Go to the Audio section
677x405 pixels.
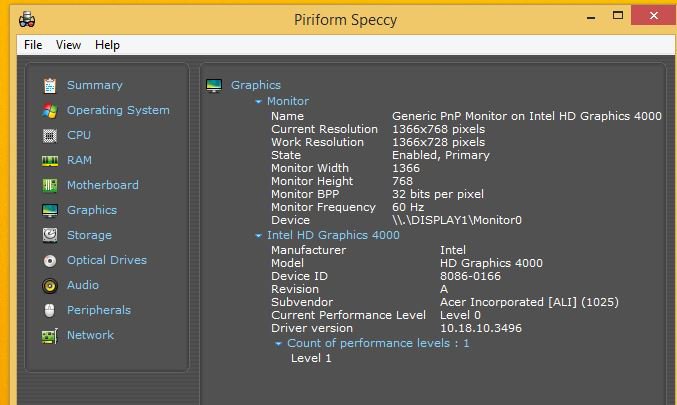[x=83, y=285]
